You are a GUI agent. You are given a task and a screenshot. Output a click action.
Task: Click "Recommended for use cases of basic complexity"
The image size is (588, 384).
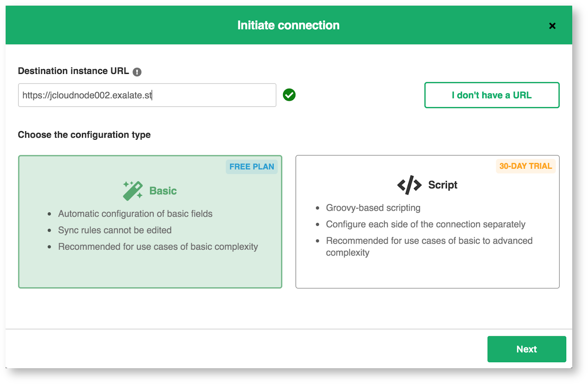coord(158,246)
